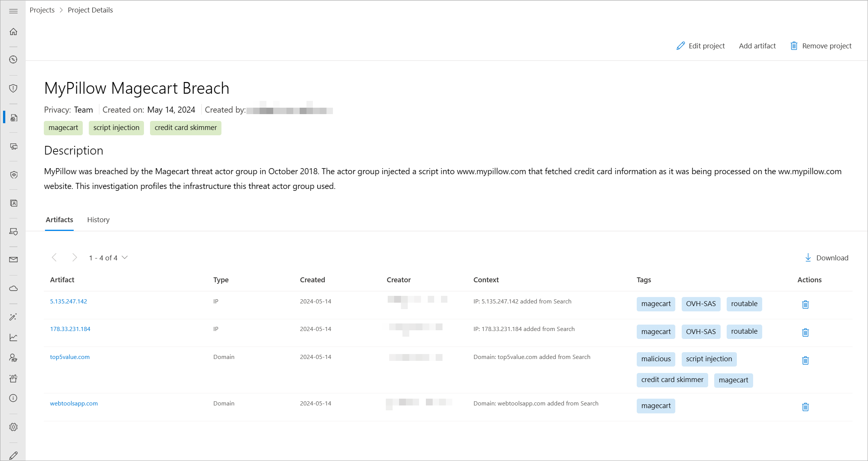Screen dimensions: 868x461
Task: Open the shield security icon in sidebar
Action: click(13, 88)
